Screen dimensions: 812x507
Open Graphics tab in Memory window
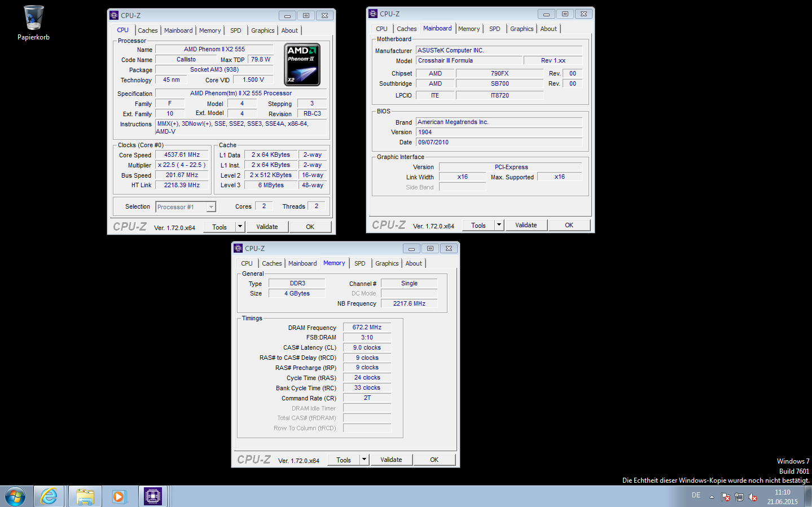point(387,263)
